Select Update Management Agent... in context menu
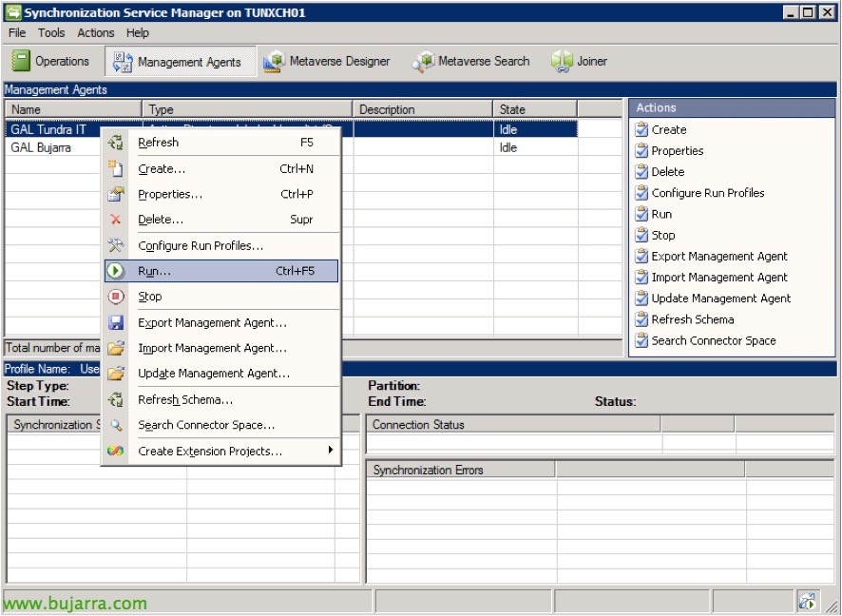 tap(221, 374)
